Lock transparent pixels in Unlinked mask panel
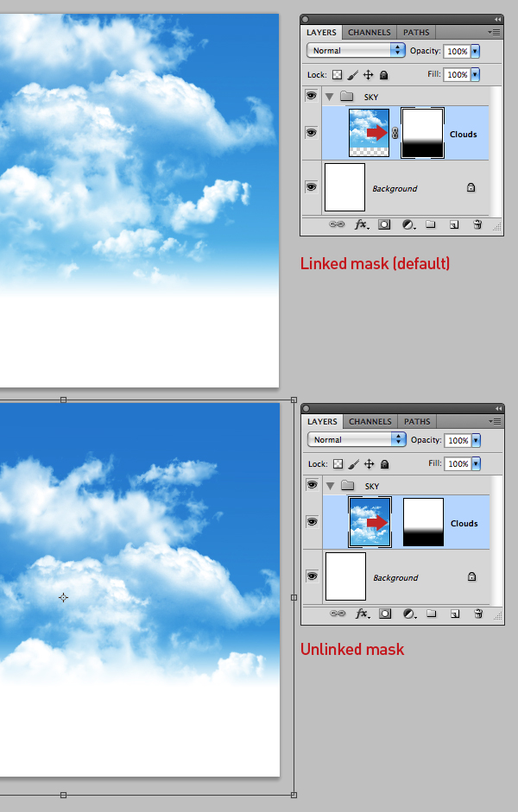This screenshot has width=518, height=812. [338, 464]
